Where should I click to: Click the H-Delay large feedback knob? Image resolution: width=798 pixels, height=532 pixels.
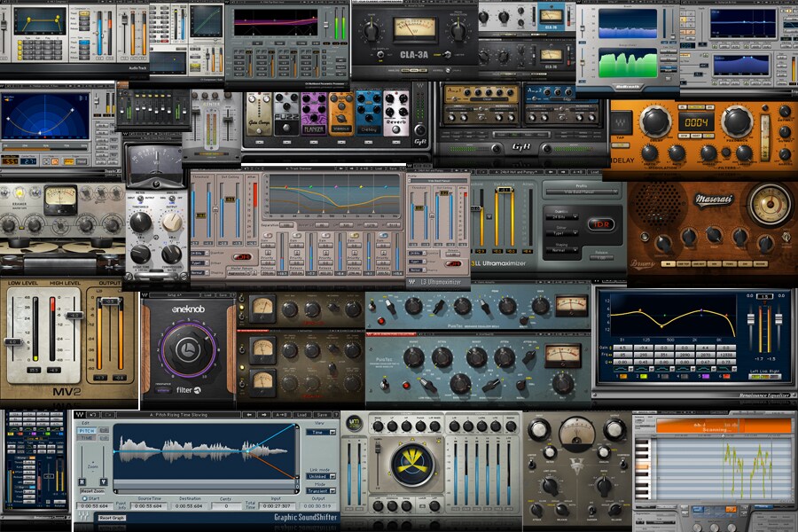click(737, 122)
